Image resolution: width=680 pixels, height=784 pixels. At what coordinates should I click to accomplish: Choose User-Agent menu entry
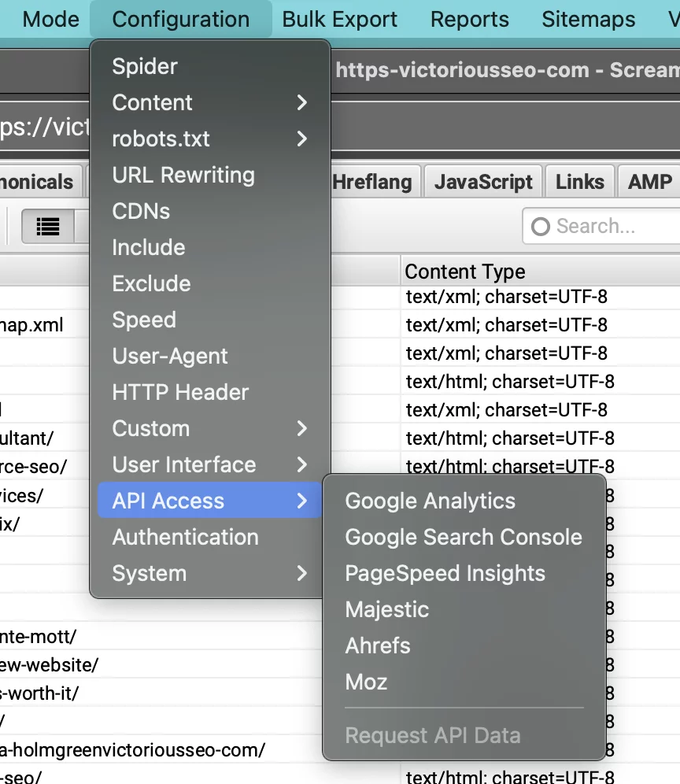(210, 356)
